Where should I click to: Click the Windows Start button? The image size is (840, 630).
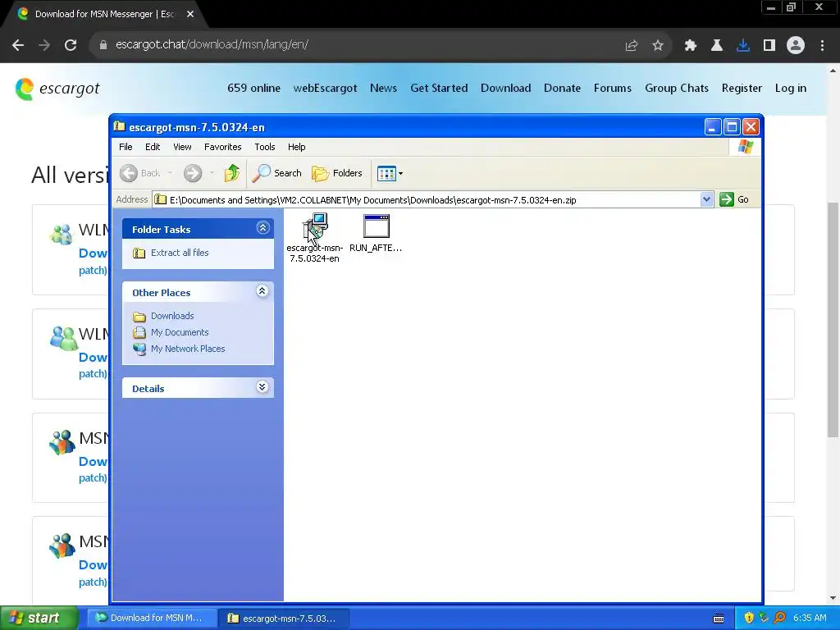coord(39,619)
